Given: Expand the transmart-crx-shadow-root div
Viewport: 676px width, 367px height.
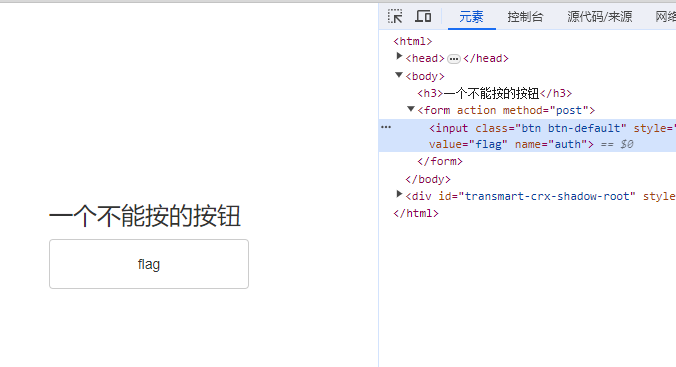Looking at the screenshot, I should 399,194.
